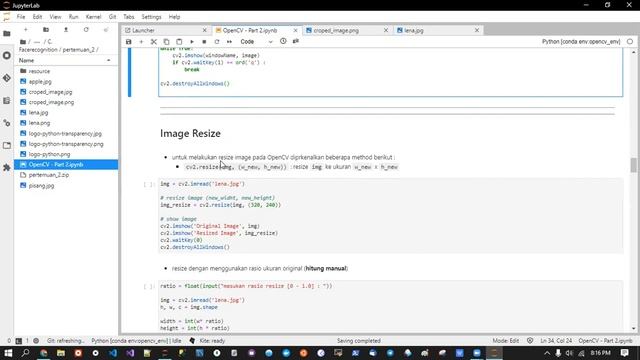Close the croped_image.png tab

386,30
